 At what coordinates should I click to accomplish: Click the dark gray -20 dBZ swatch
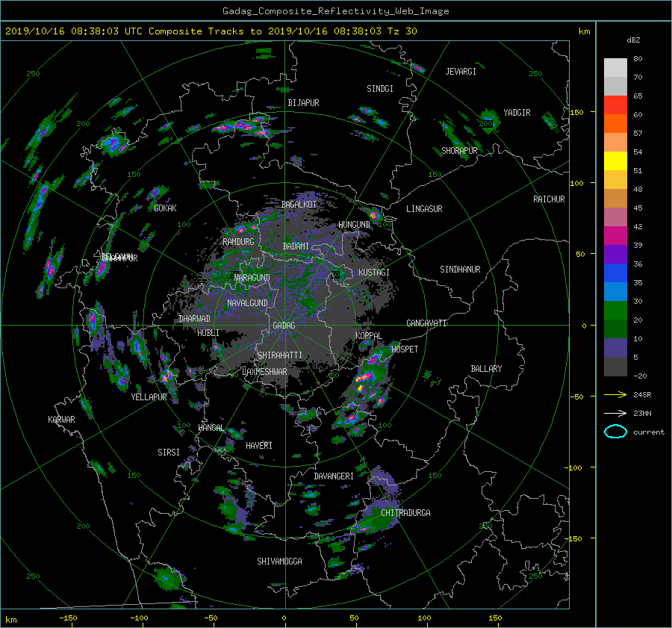615,366
